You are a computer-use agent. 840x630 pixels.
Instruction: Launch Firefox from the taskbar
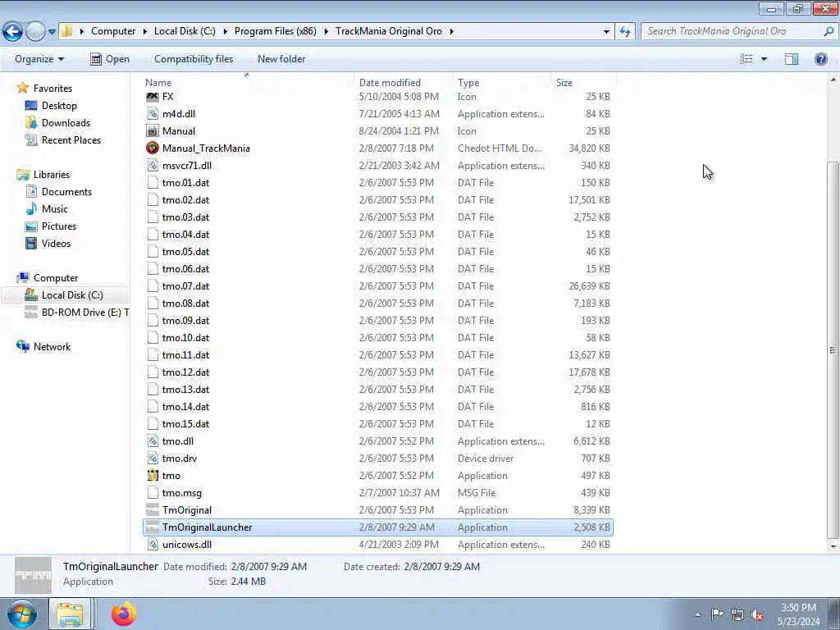[x=124, y=614]
